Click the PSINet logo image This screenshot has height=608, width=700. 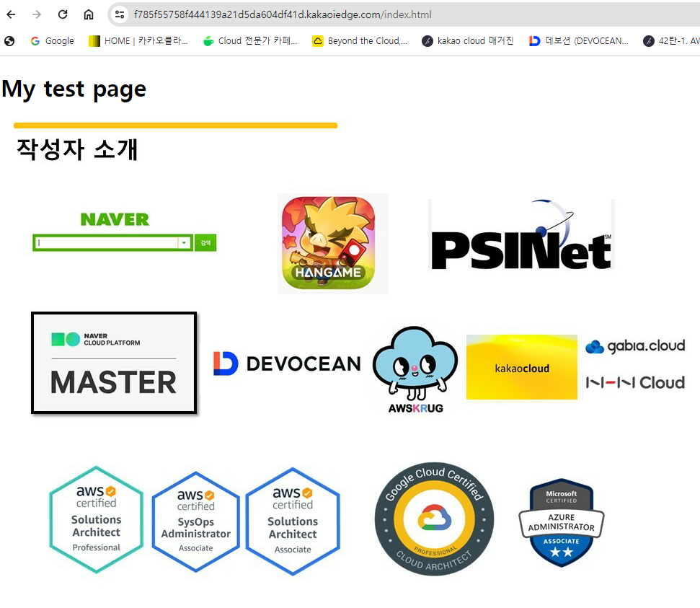[521, 234]
